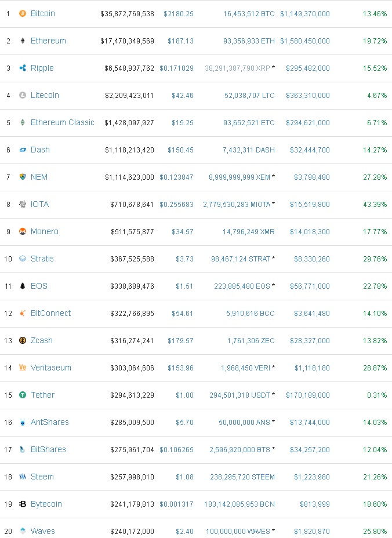This screenshot has width=392, height=538.
Task: Open the Tether name link
Action: (x=42, y=395)
